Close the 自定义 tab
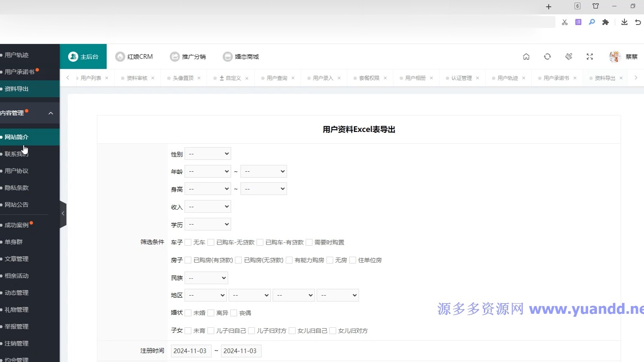The height and width of the screenshot is (362, 644). pos(247,78)
